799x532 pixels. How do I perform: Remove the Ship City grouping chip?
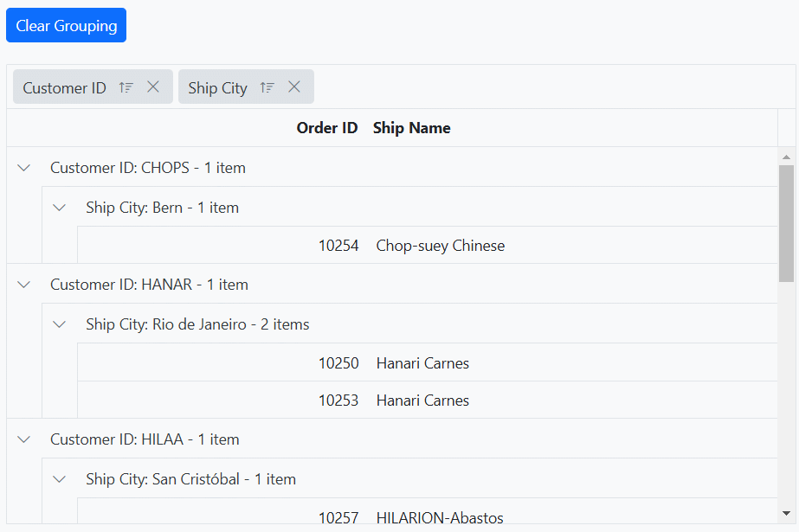(x=294, y=87)
